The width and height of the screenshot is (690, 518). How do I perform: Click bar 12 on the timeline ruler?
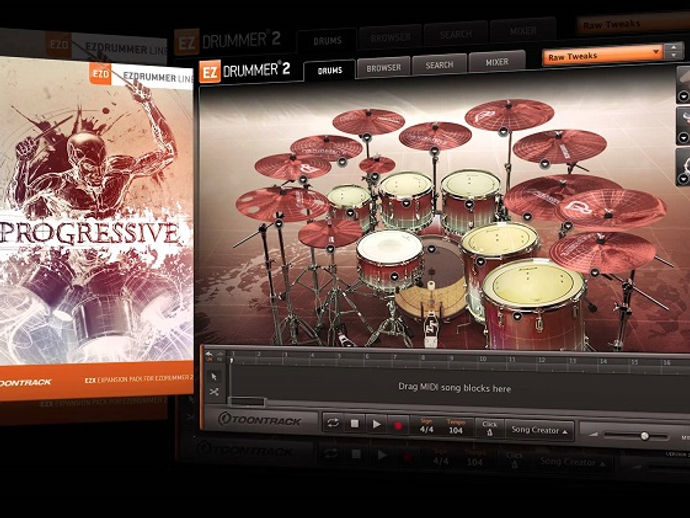coord(542,360)
